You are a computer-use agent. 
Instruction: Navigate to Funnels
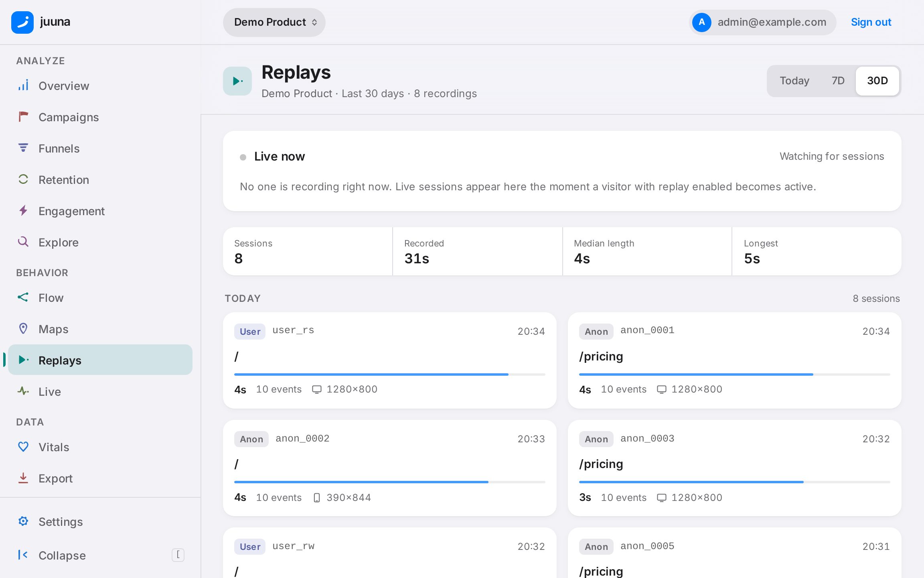(100, 148)
